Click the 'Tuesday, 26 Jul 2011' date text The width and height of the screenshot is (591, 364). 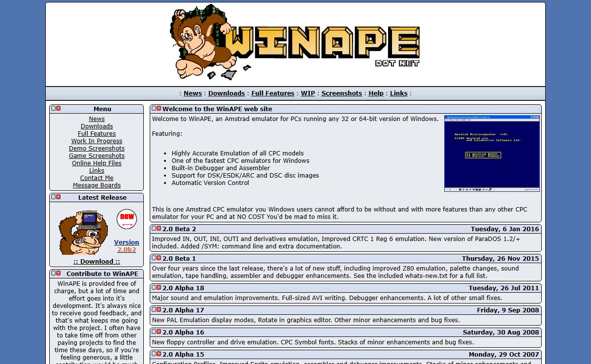click(504, 288)
